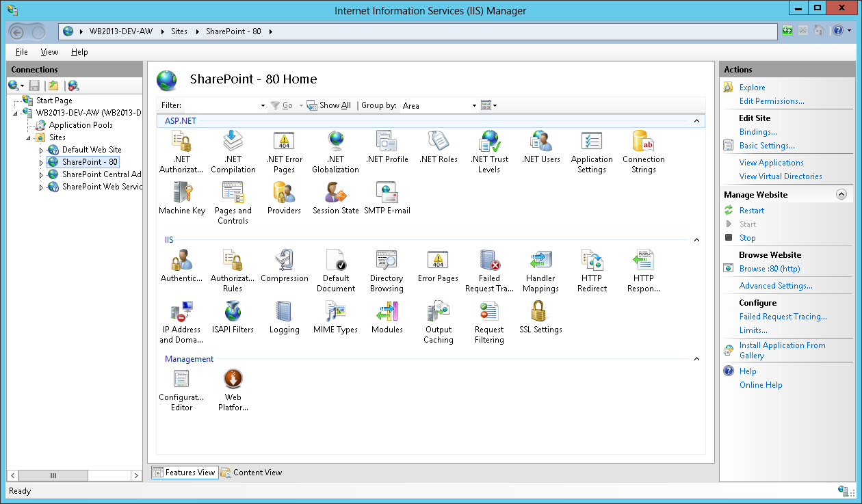Open the view mode dropdown button
The image size is (862, 504).
point(488,105)
